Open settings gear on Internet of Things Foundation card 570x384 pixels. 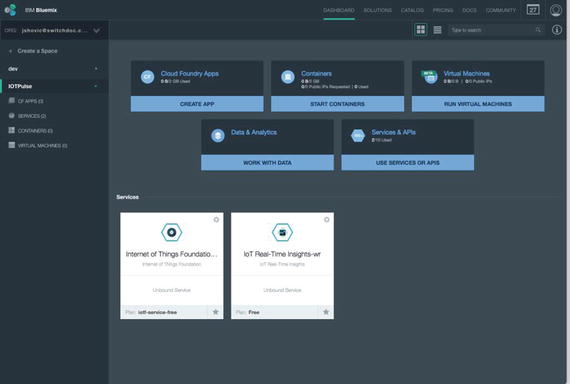click(216, 220)
